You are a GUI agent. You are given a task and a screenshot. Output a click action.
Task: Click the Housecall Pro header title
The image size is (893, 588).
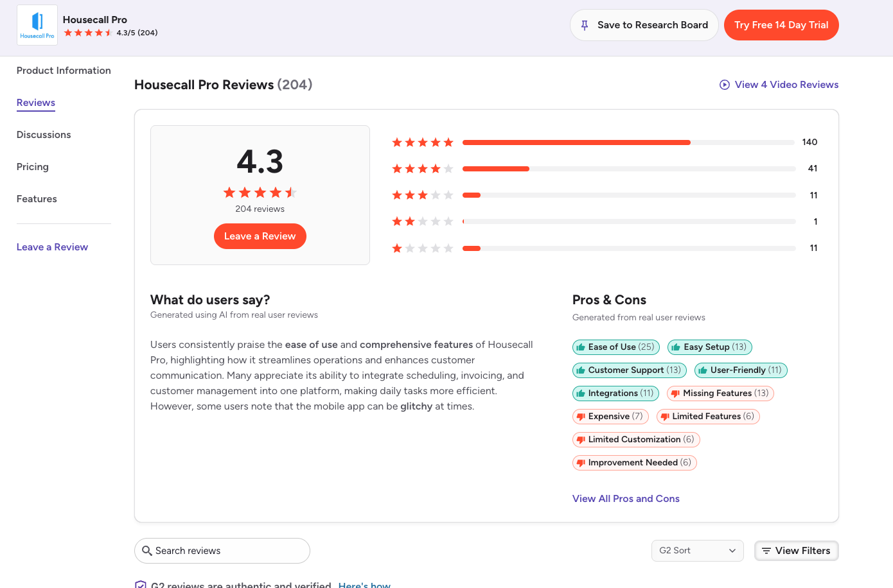95,20
